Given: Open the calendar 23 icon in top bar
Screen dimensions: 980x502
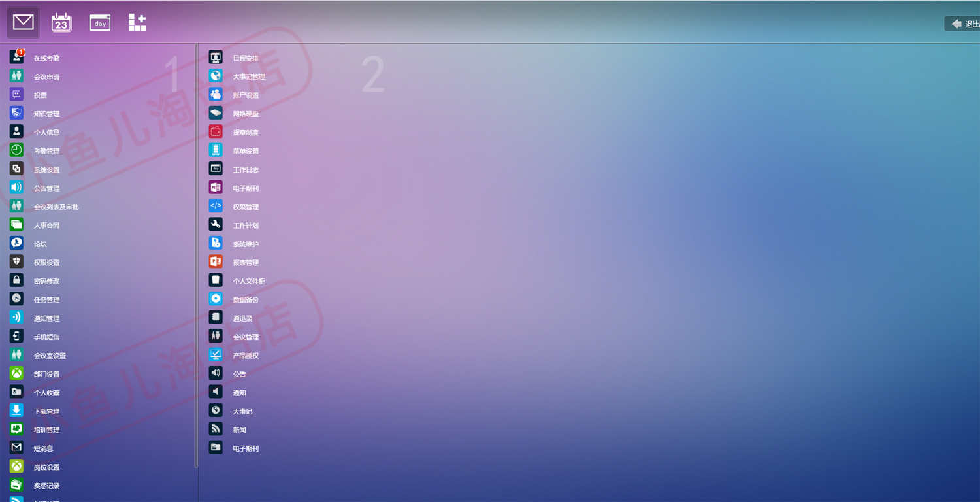Looking at the screenshot, I should tap(61, 22).
